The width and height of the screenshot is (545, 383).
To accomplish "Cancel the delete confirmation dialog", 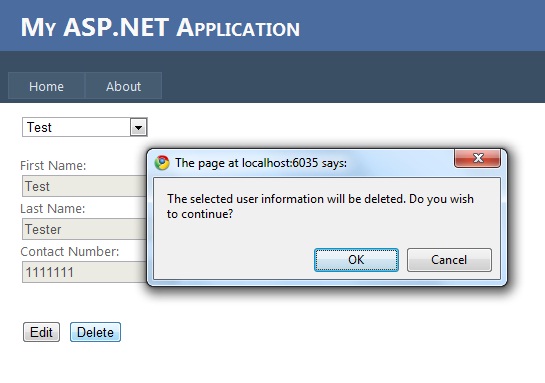I will pyautogui.click(x=449, y=260).
